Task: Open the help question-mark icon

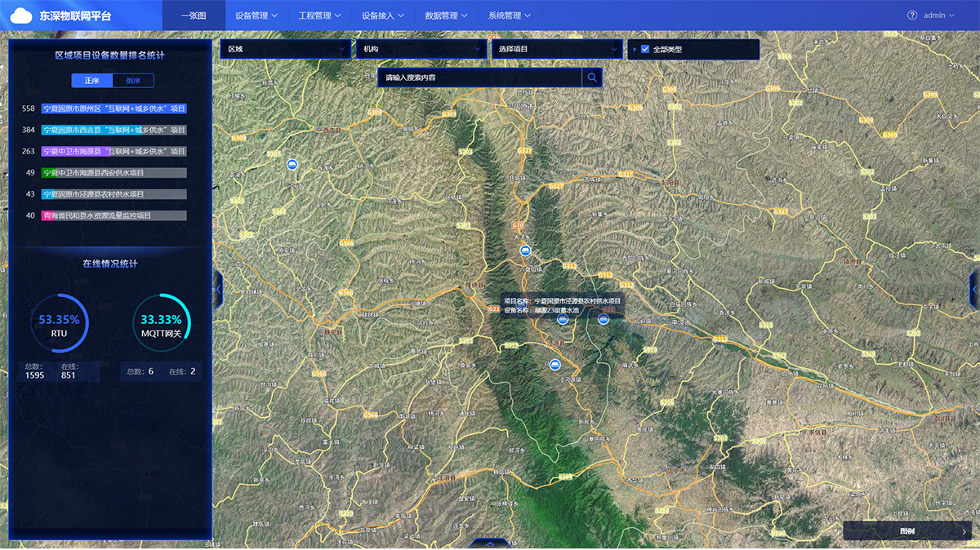Action: [912, 15]
